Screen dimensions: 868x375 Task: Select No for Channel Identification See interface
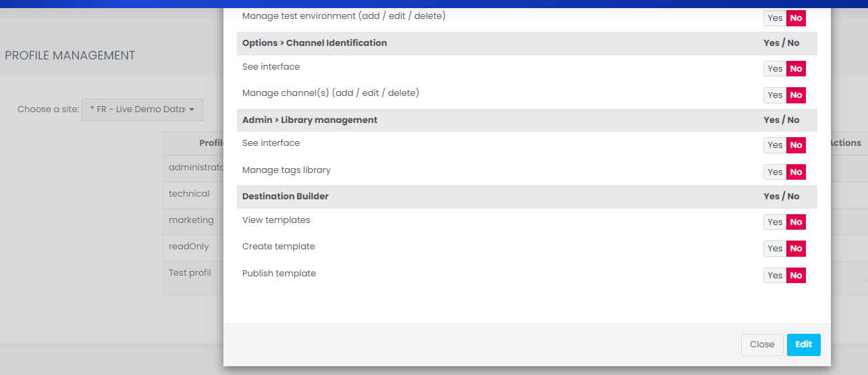tap(796, 68)
